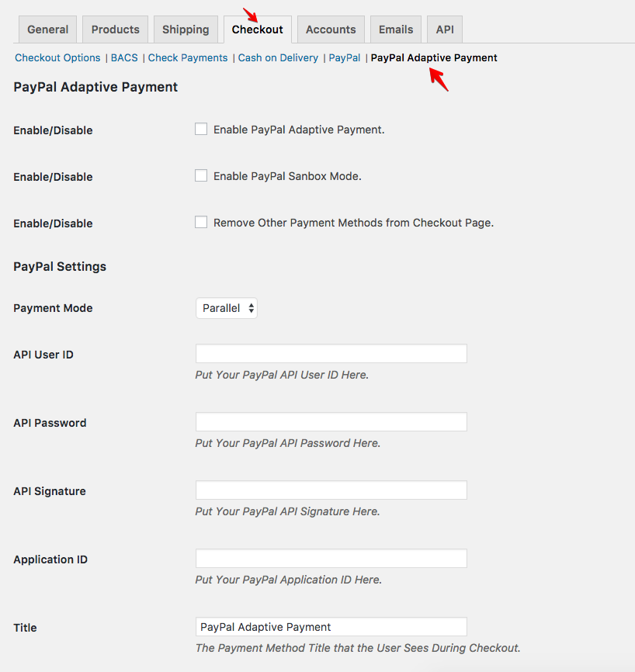Screen dimensions: 635x672
Task: Enable PayPal Adaptive Payment checkbox
Action: point(201,129)
